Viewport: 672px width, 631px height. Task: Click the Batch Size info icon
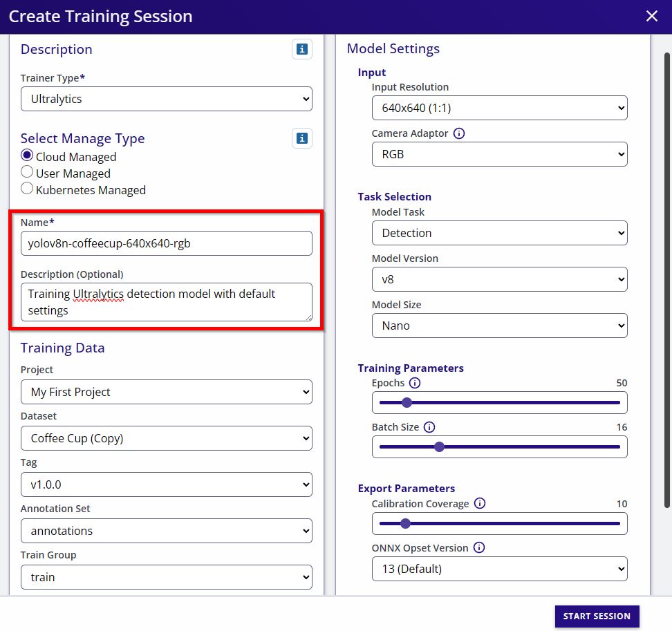429,427
